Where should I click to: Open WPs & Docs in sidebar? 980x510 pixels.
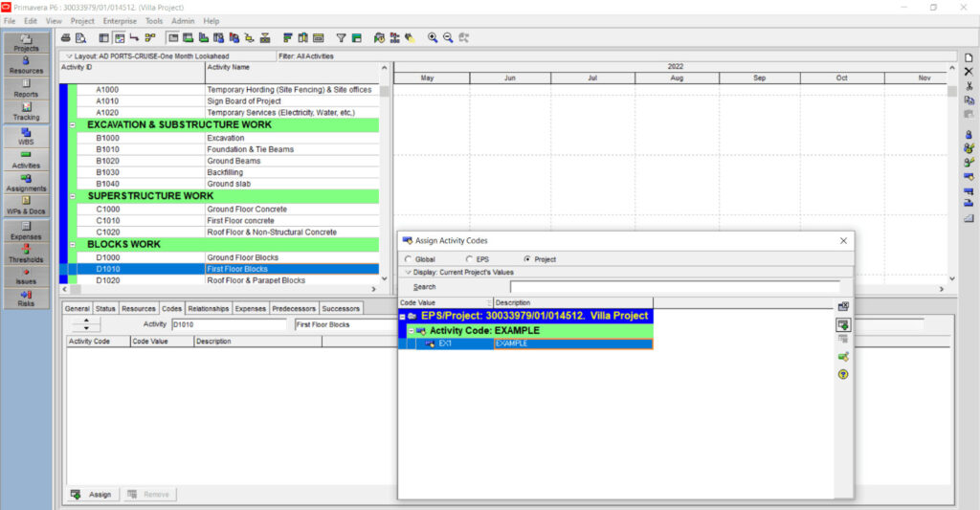[26, 206]
